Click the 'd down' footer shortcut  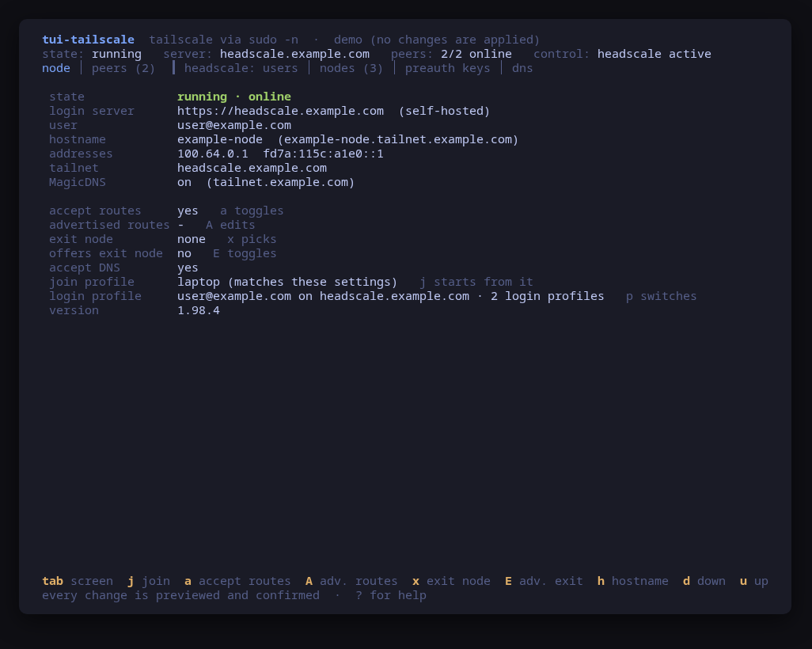click(704, 581)
